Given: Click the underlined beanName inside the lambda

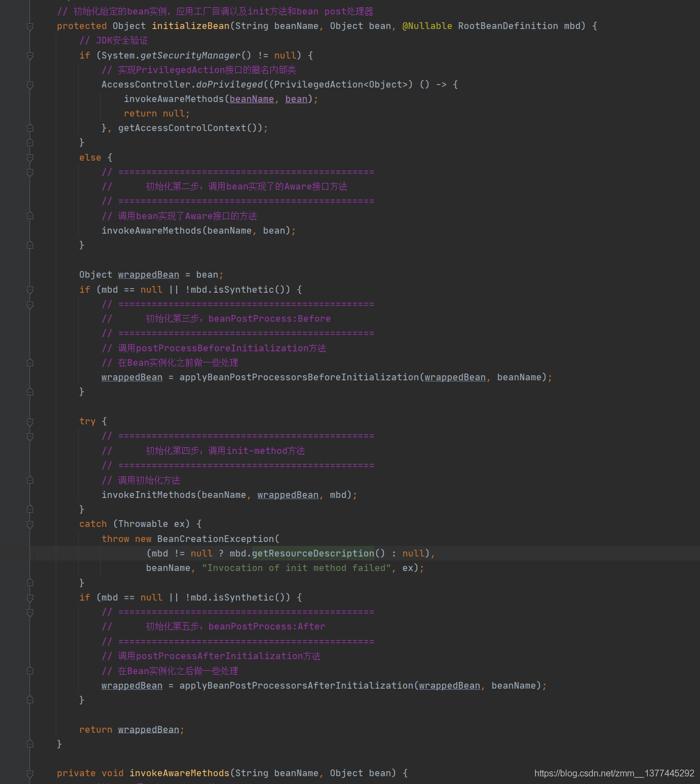Looking at the screenshot, I should (x=252, y=99).
